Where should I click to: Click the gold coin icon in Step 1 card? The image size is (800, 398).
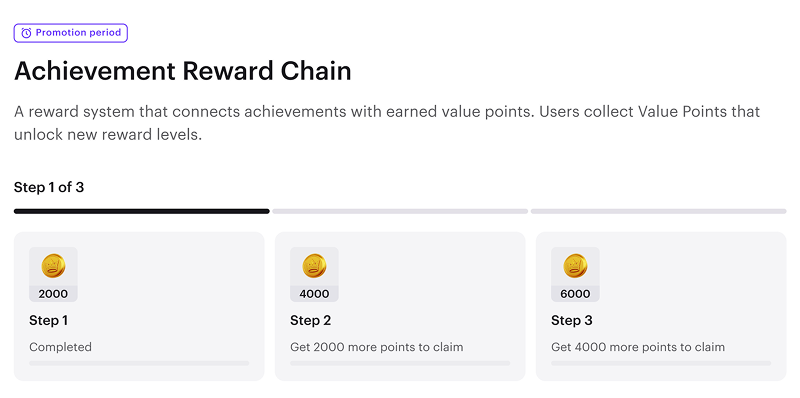pyautogui.click(x=53, y=266)
